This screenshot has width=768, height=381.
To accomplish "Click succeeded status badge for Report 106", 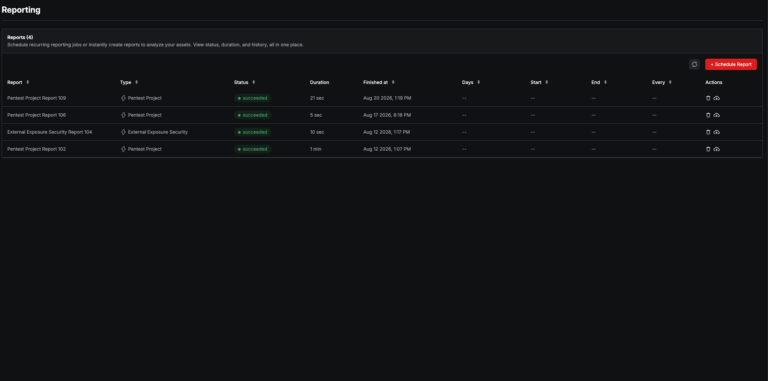I will coord(252,115).
